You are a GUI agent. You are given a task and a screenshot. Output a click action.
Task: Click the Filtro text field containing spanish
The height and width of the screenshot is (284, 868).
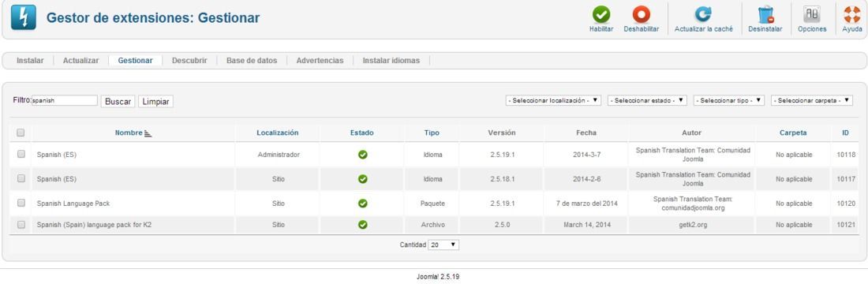tap(65, 101)
